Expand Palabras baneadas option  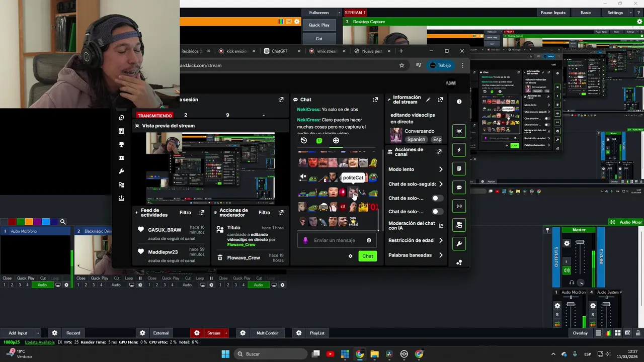[441, 255]
